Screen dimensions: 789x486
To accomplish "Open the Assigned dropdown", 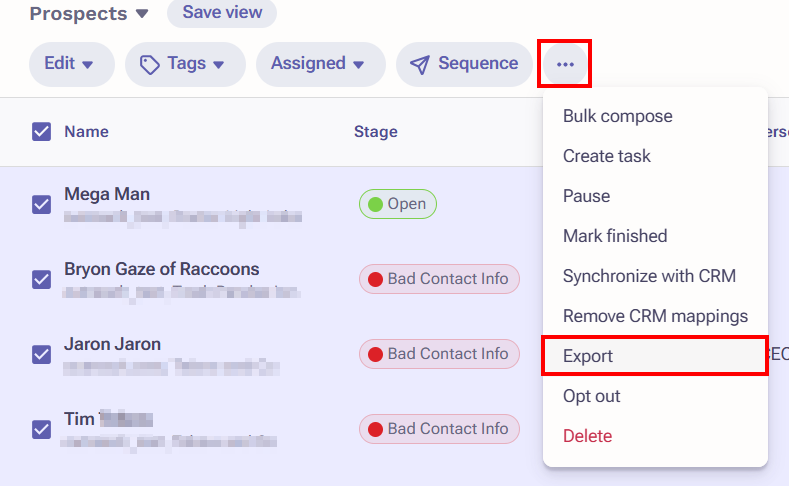I will pyautogui.click(x=321, y=64).
